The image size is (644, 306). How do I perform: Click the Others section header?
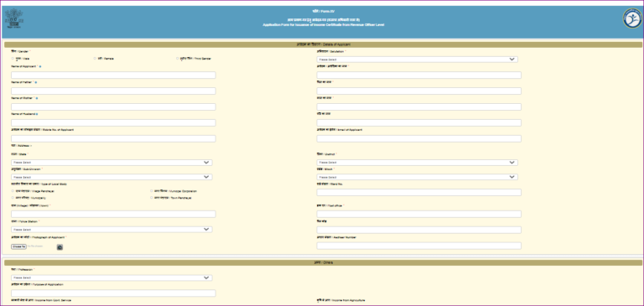(323, 262)
